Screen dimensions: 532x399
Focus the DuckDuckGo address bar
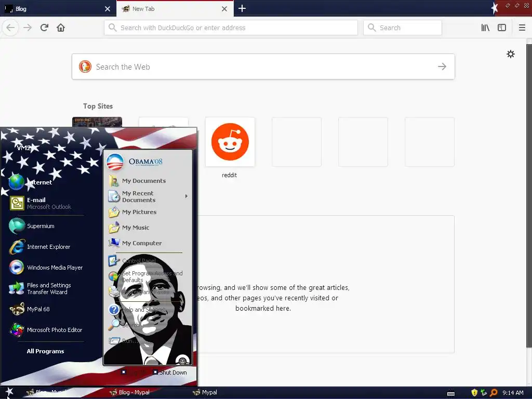pyautogui.click(x=231, y=28)
